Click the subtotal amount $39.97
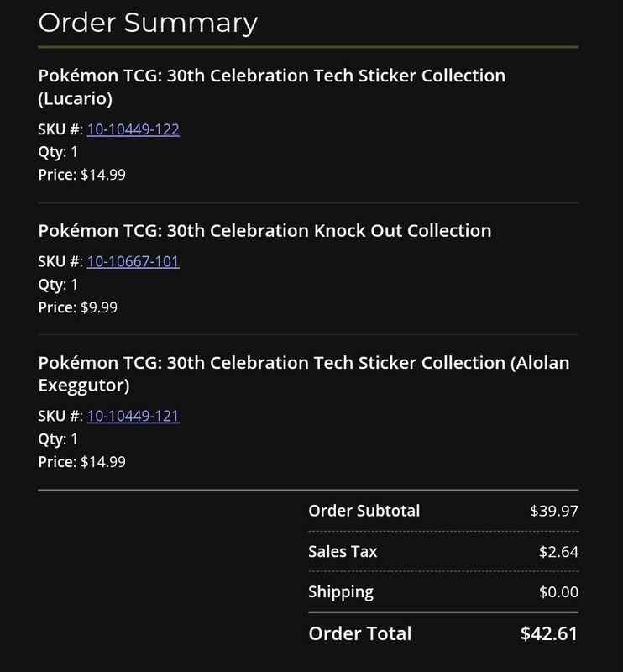The width and height of the screenshot is (623, 672). click(x=554, y=511)
